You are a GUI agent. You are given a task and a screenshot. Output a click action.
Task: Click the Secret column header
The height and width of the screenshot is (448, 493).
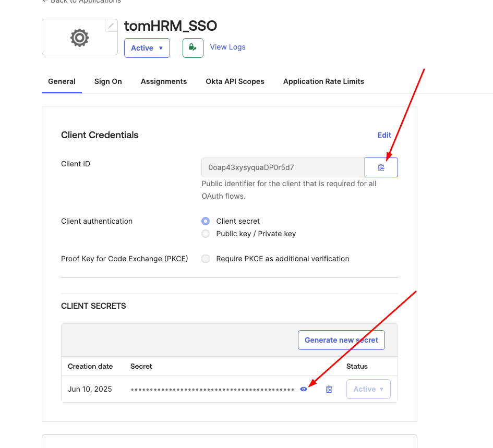tap(141, 366)
